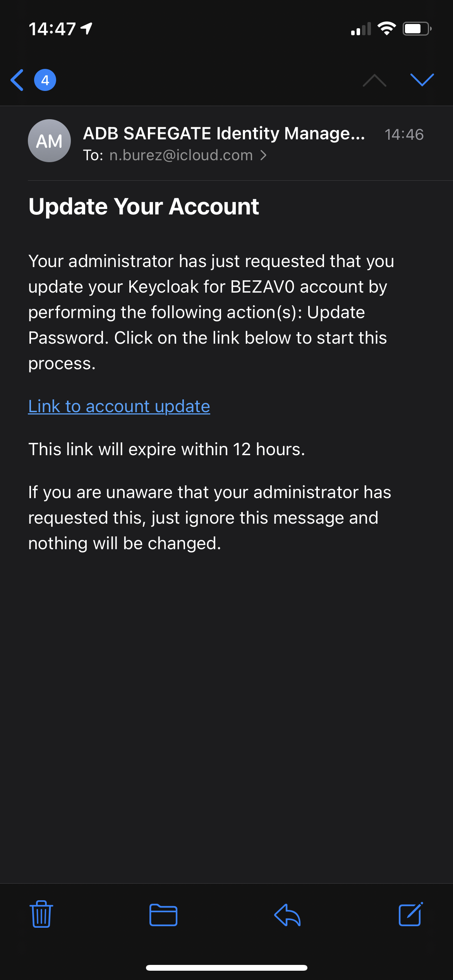Go to previous message with up arrow

point(374,80)
